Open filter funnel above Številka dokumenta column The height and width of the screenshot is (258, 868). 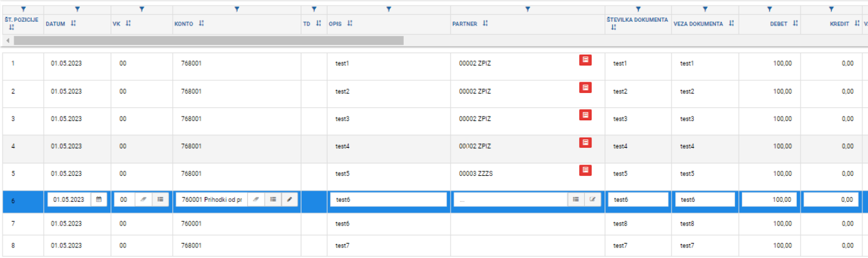(638, 9)
